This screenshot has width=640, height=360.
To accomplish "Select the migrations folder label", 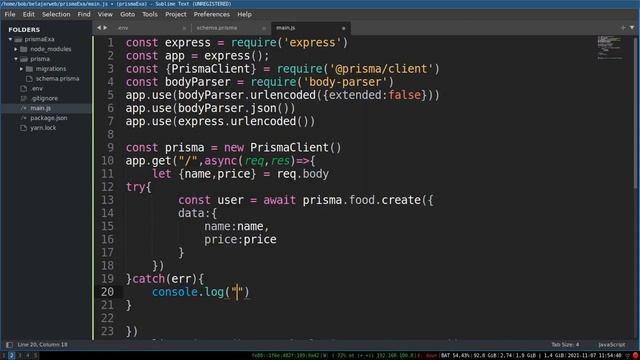I will pyautogui.click(x=51, y=69).
